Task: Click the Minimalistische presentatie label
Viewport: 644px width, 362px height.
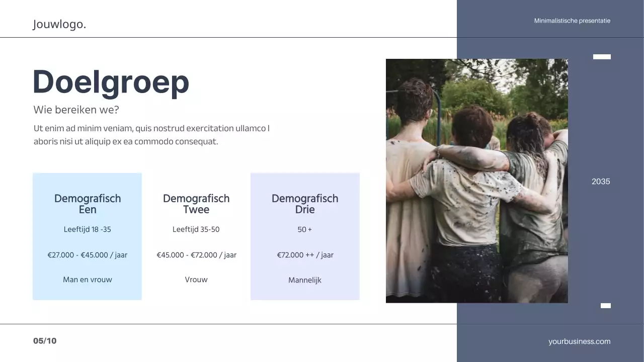Action: point(572,21)
